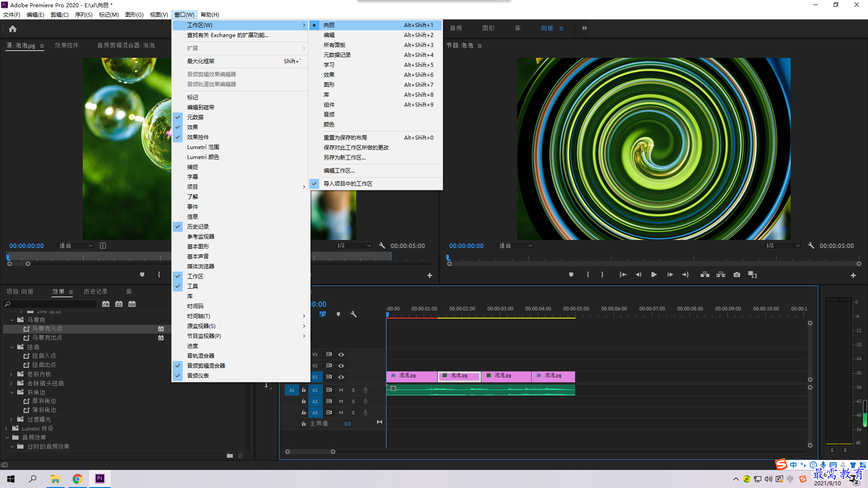
Task: Toggle V1 track output eye
Action: [x=341, y=377]
